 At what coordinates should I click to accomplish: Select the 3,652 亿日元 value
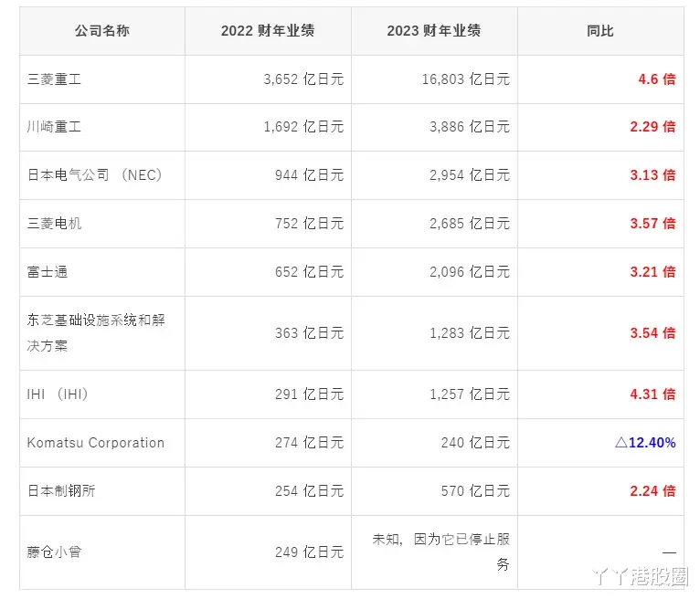coord(303,79)
